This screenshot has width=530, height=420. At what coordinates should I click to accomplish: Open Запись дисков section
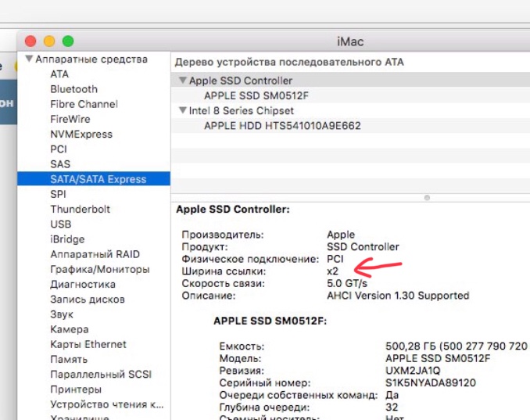pos(88,300)
